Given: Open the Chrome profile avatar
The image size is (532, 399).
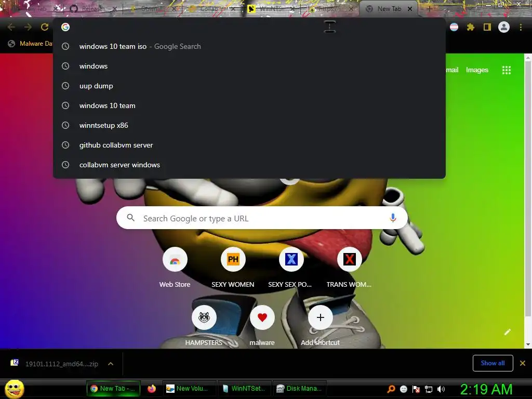Looking at the screenshot, I should (504, 27).
